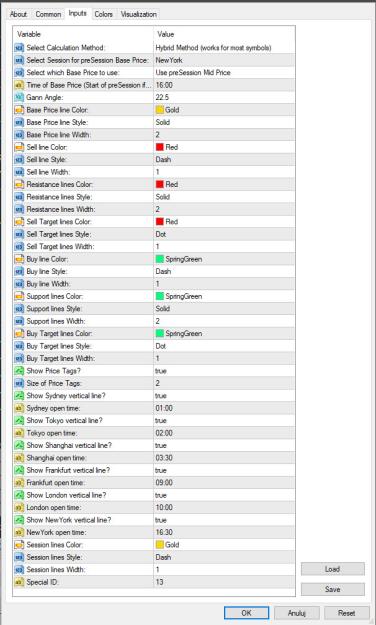The image size is (376, 625).
Task: Click Tokyo open time string icon
Action: pos(19,433)
